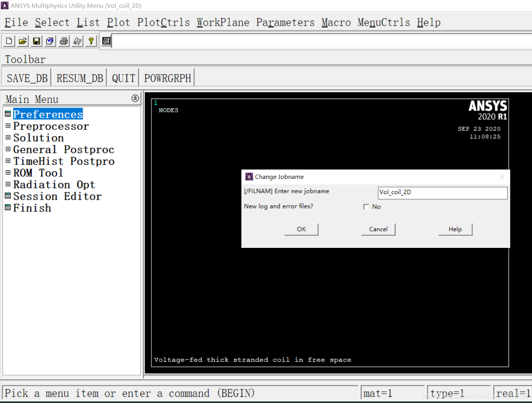The width and height of the screenshot is (532, 403).
Task: Expand the General Postproc tree node
Action: (x=8, y=149)
